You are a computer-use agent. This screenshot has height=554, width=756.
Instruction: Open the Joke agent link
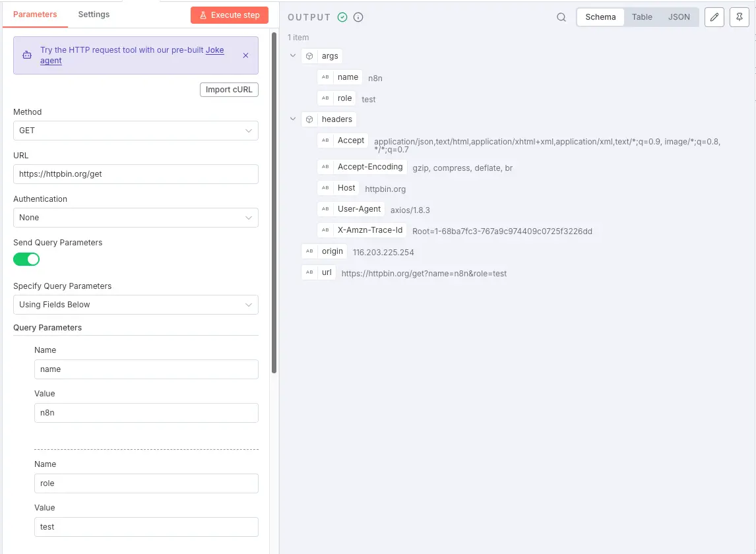point(214,49)
